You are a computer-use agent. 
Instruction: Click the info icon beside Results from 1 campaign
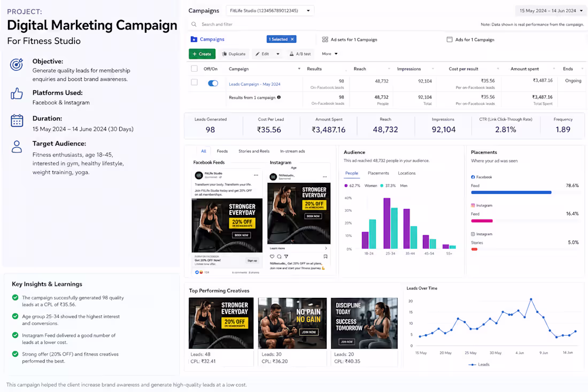(x=278, y=97)
